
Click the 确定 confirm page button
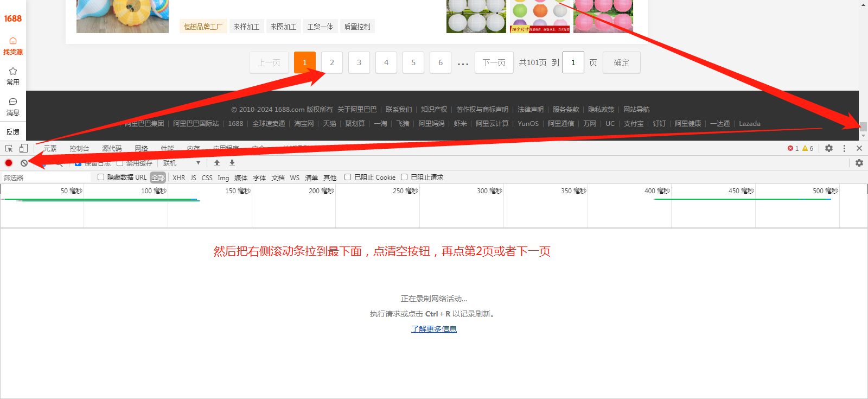(x=622, y=62)
